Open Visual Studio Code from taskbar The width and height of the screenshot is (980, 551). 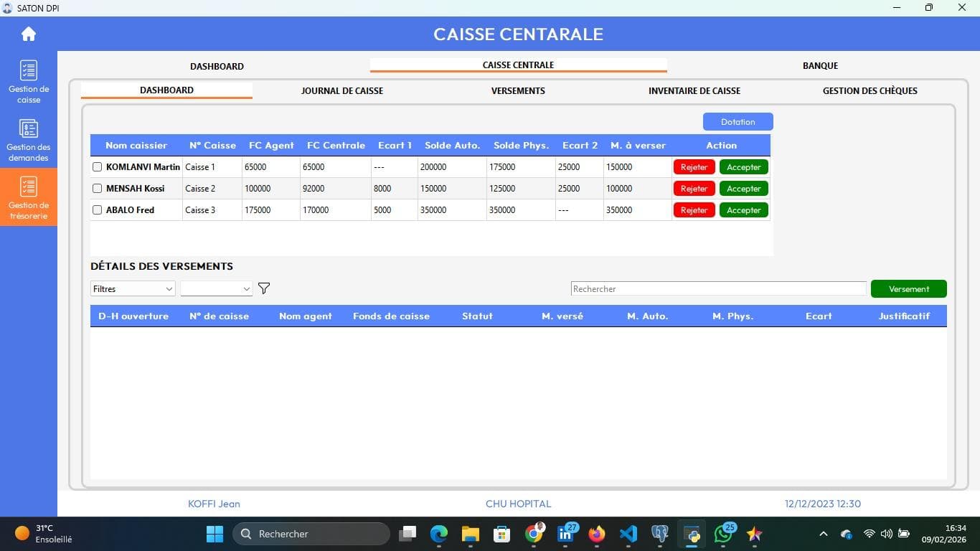[628, 534]
